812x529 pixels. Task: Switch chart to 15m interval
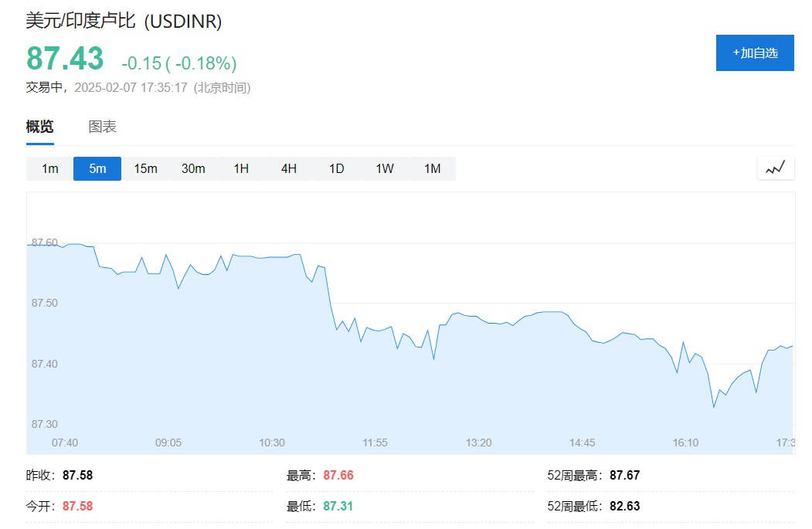(x=145, y=168)
